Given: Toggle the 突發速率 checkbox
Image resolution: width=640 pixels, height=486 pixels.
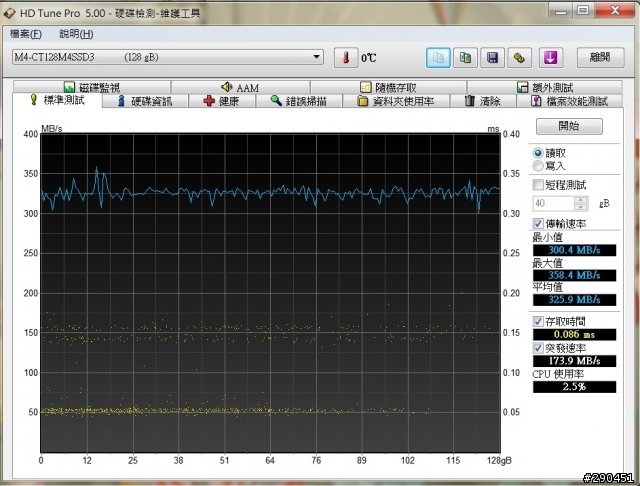Looking at the screenshot, I should tap(538, 348).
